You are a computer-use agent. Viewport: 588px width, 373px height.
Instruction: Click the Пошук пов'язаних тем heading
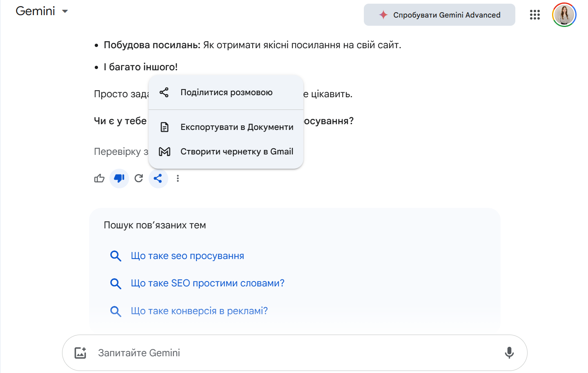tap(155, 225)
